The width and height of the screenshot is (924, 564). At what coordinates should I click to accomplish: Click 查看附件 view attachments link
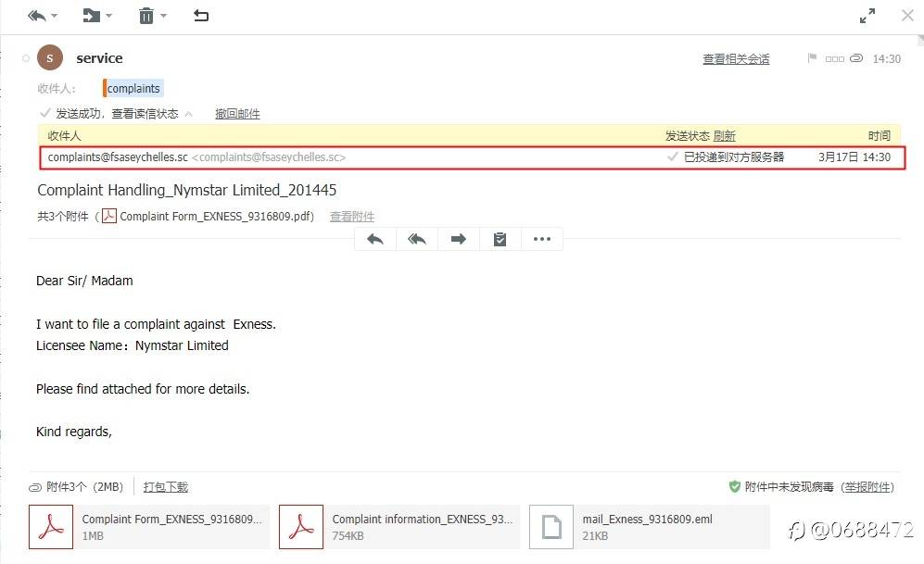tap(352, 217)
